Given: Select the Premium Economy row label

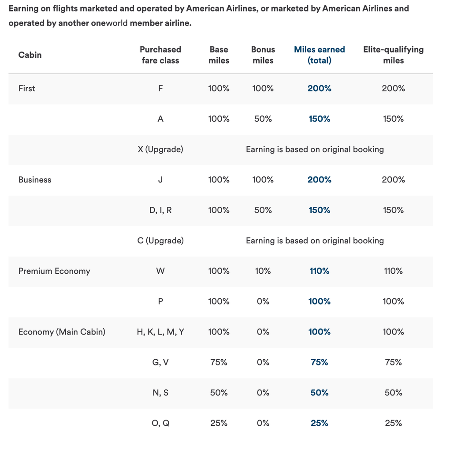Looking at the screenshot, I should pyautogui.click(x=54, y=271).
